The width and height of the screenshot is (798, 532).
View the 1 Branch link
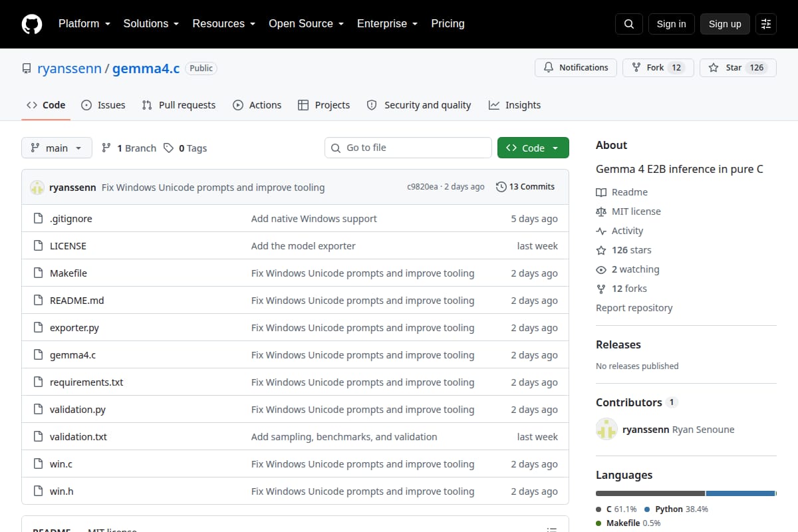129,148
